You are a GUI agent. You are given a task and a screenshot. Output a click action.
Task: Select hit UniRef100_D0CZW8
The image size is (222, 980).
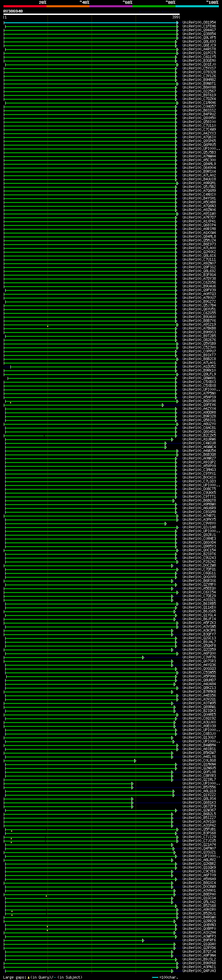tap(199, 565)
